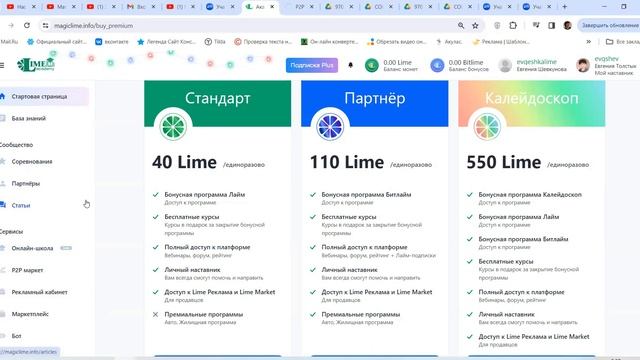Open the Tilda bookmark
Viewport: 640px width, 360px height.
[x=215, y=42]
